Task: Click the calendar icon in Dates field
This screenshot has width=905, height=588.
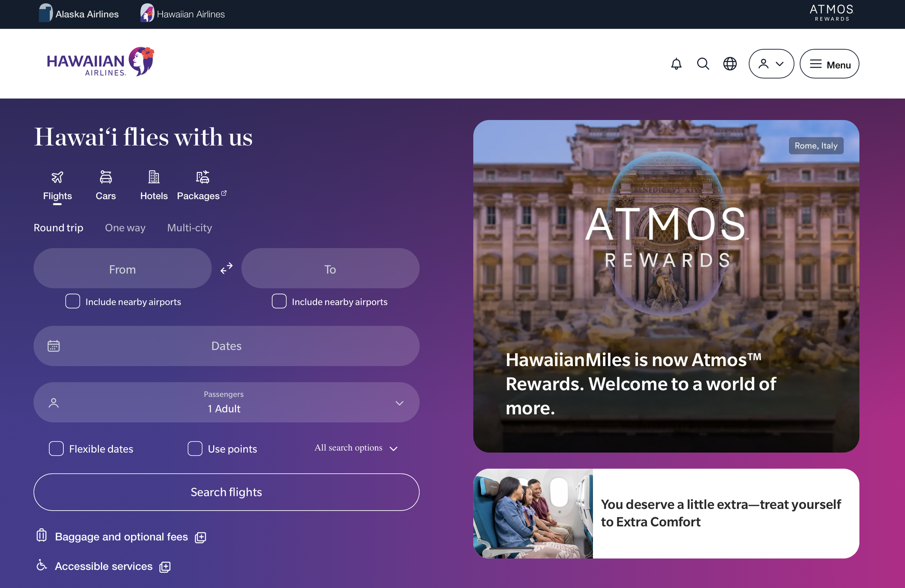Action: coord(54,346)
